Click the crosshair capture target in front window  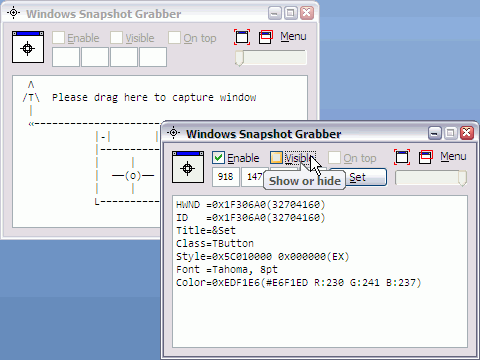click(x=188, y=167)
